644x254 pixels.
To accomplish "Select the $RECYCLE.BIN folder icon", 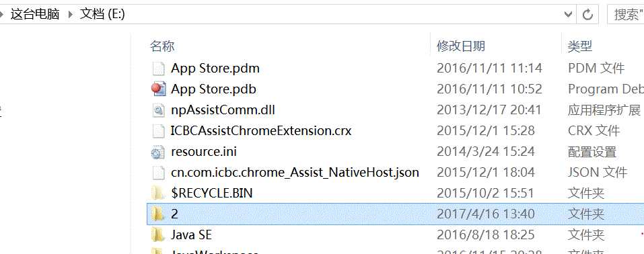I will [159, 194].
